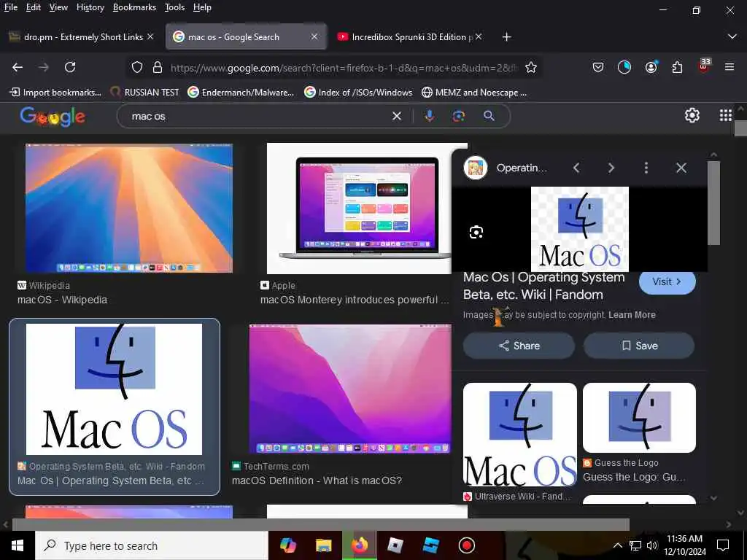Save the image with the Save button
The image size is (747, 560).
click(639, 346)
